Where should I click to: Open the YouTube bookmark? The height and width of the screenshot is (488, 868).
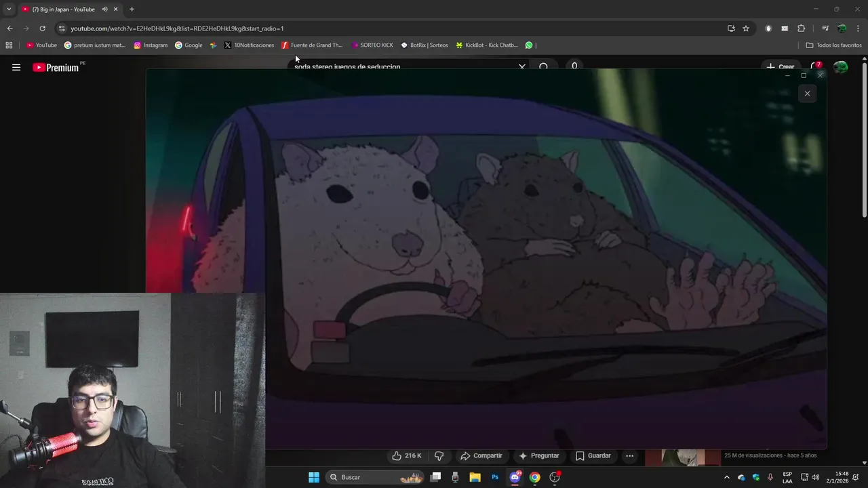pyautogui.click(x=42, y=45)
